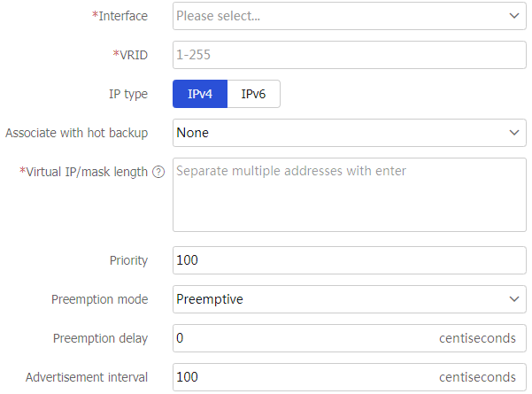
Task: Click the chevron arrow in the Interface field
Action: (514, 16)
